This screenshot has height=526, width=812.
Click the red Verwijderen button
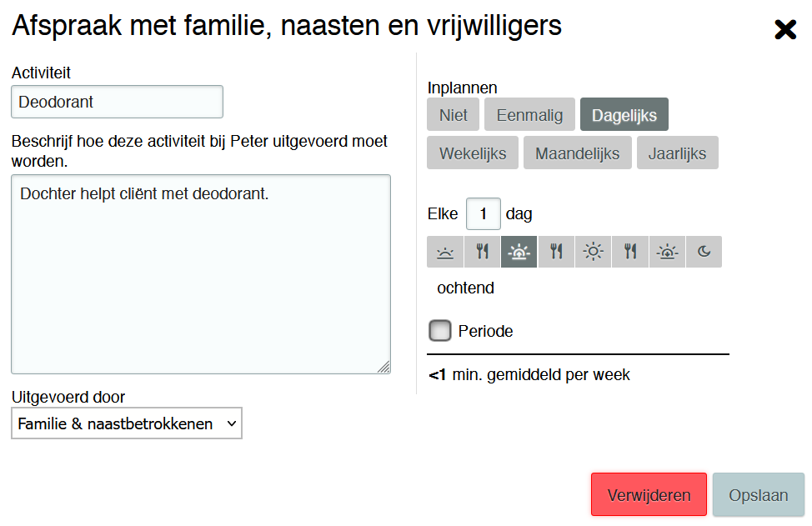[x=649, y=495]
